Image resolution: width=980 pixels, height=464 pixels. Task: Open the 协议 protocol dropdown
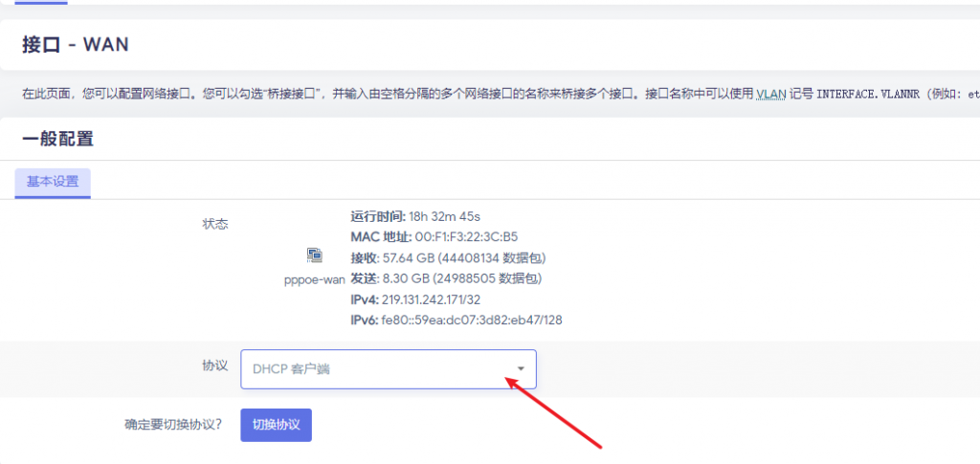pos(388,369)
